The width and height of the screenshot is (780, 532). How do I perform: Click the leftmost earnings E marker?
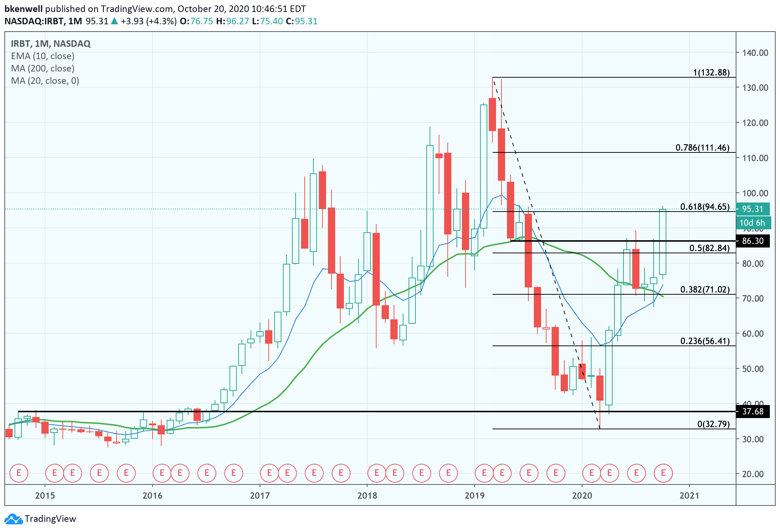coord(19,473)
